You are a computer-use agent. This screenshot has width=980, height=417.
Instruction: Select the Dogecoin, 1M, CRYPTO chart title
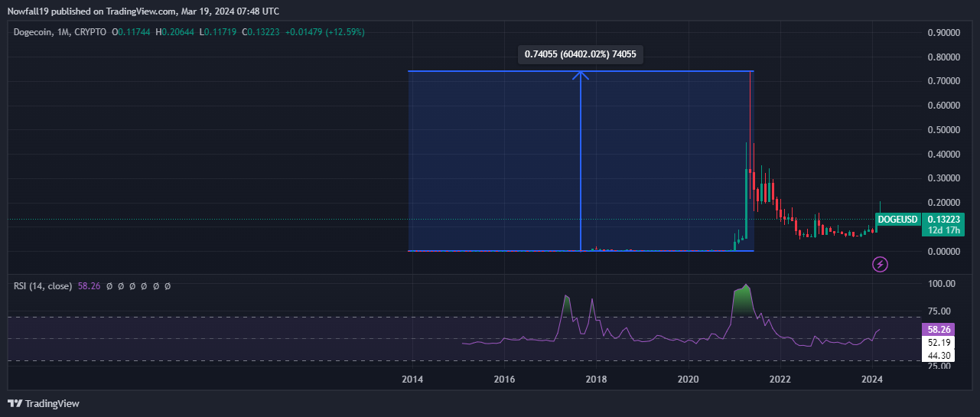click(x=60, y=32)
